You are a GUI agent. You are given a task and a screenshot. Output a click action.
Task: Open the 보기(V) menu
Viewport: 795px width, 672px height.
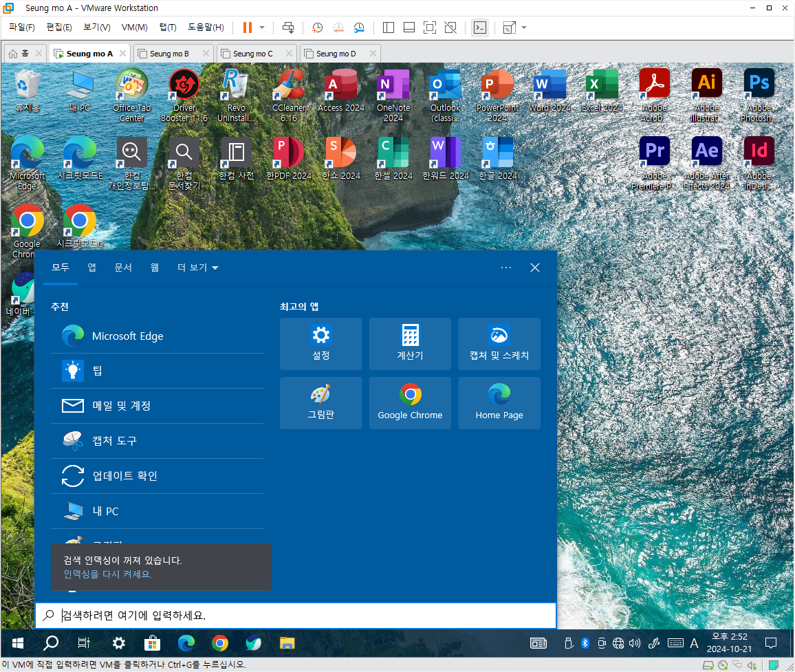point(97,28)
